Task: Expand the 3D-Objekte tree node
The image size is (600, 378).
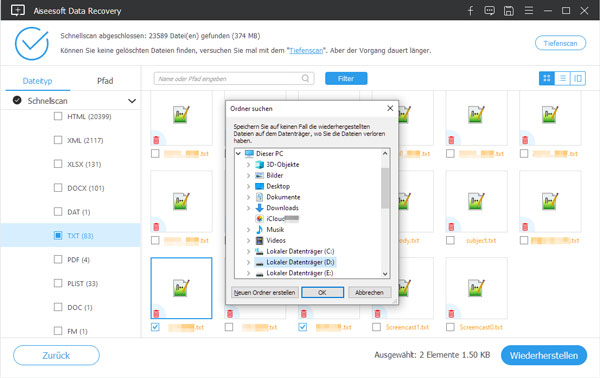Action: tap(248, 165)
